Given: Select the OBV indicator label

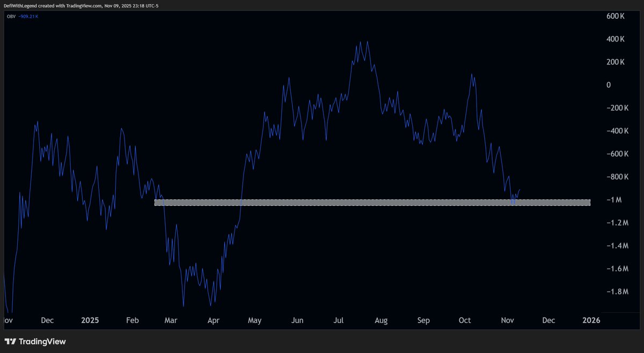Looking at the screenshot, I should click(10, 16).
